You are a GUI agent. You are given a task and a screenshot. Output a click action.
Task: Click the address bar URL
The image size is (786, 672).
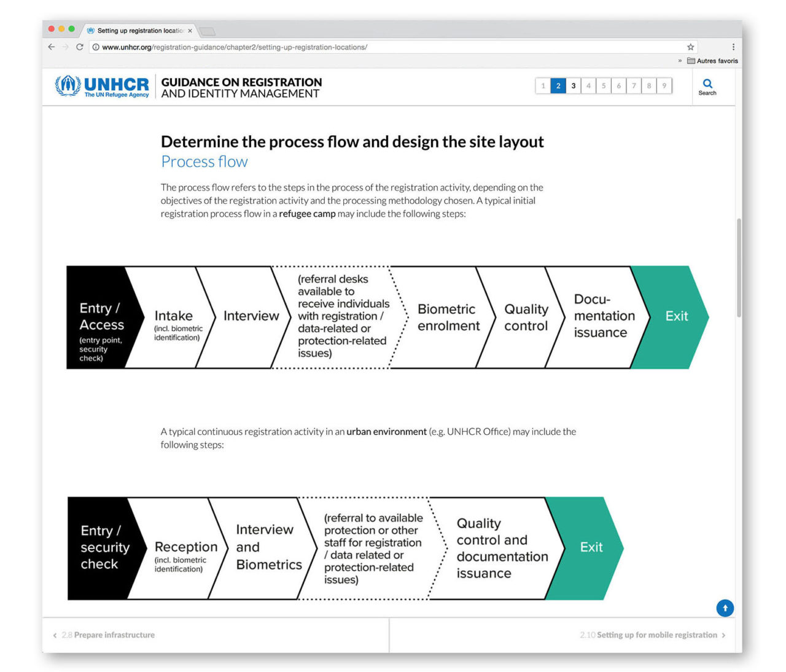click(235, 47)
